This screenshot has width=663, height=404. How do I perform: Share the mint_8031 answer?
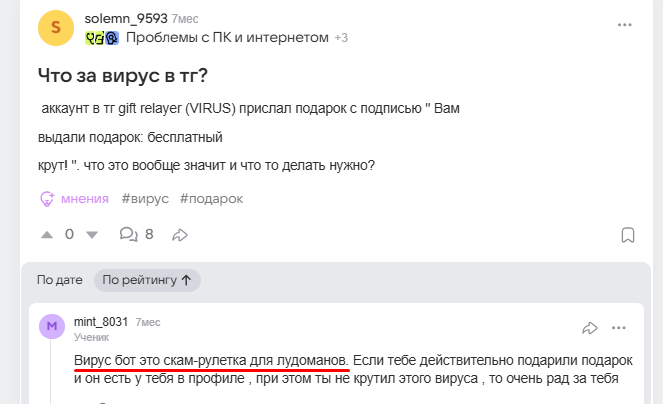pos(590,327)
